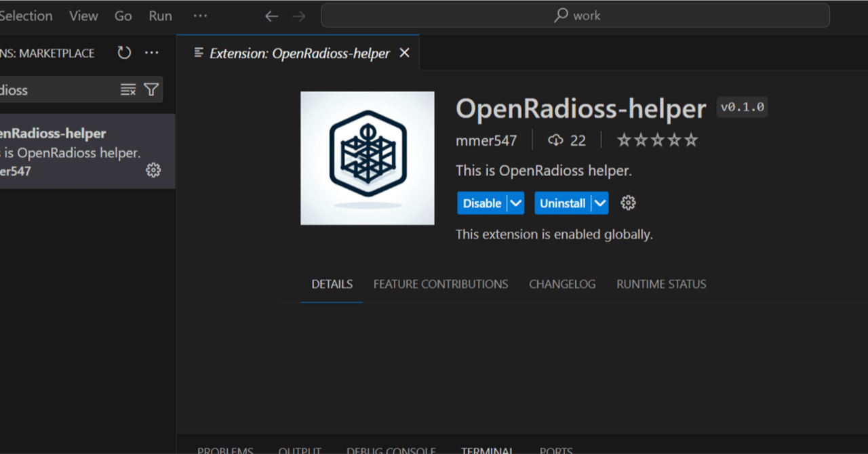868x454 pixels.
Task: Expand the title bar overflow menu
Action: tap(199, 16)
